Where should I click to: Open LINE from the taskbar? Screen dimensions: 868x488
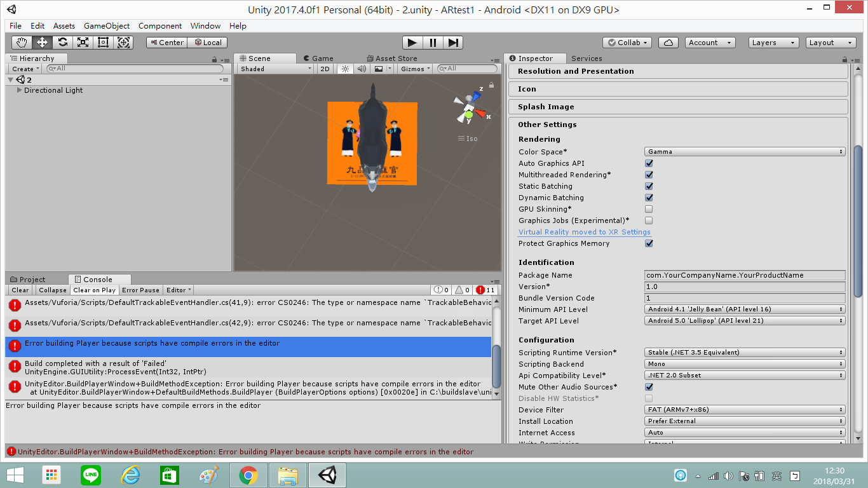pos(91,475)
